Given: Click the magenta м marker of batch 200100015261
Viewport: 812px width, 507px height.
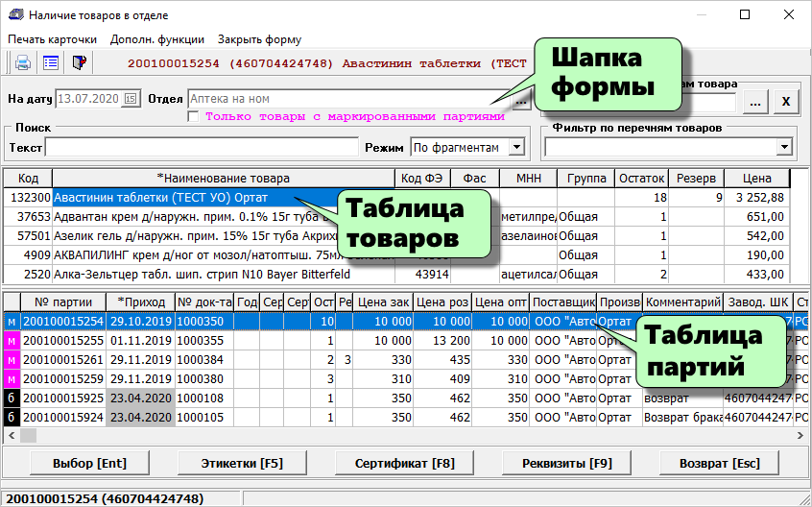Looking at the screenshot, I should [12, 359].
